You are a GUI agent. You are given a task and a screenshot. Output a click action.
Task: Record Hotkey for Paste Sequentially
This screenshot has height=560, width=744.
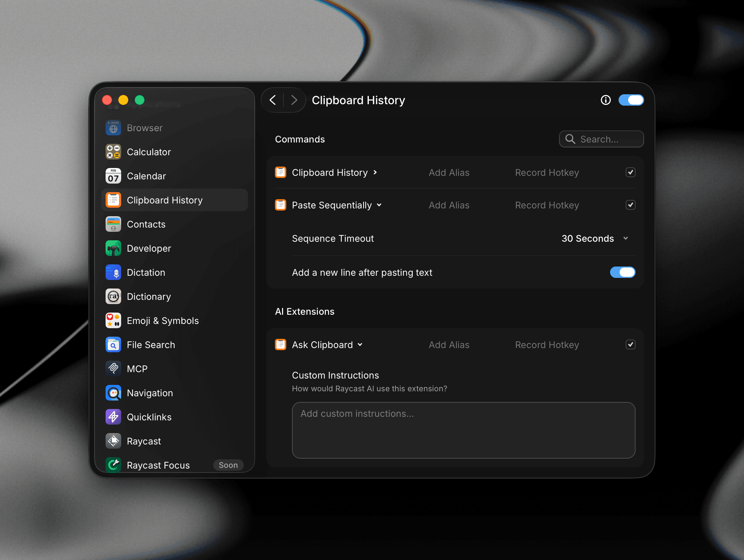pyautogui.click(x=547, y=205)
